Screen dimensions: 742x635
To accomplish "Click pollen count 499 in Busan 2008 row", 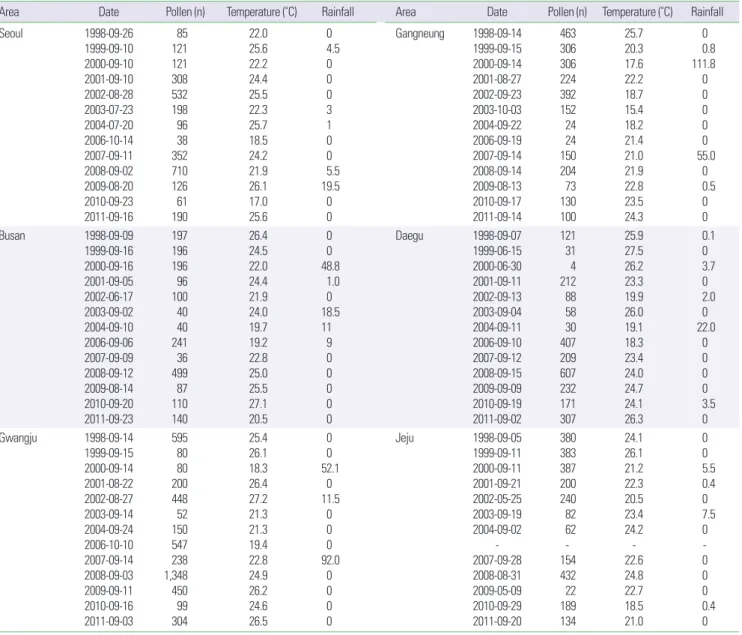I will click(179, 373).
